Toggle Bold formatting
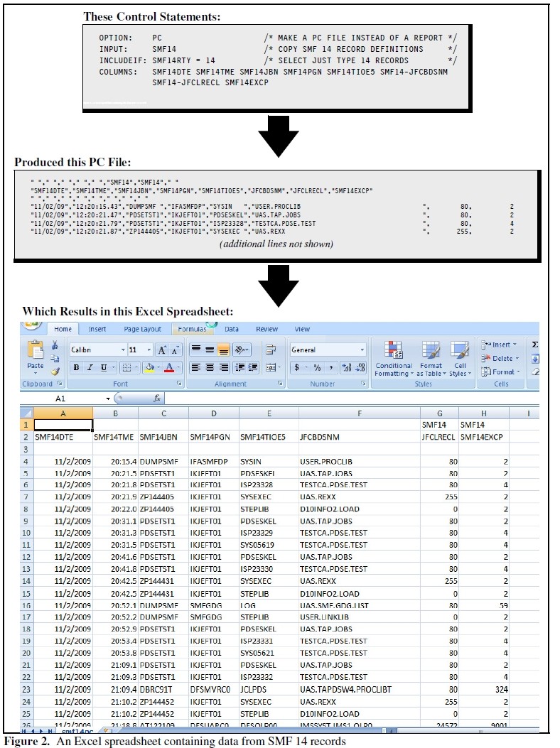 [76, 367]
